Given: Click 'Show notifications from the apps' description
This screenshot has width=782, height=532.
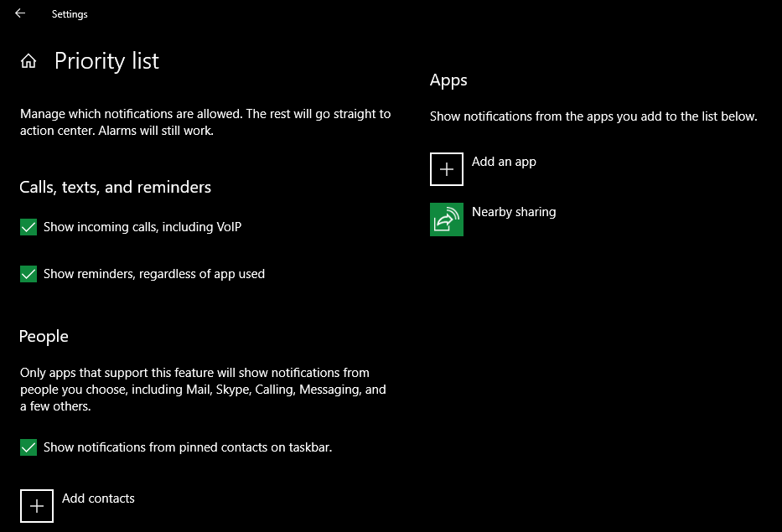Looking at the screenshot, I should pos(593,116).
